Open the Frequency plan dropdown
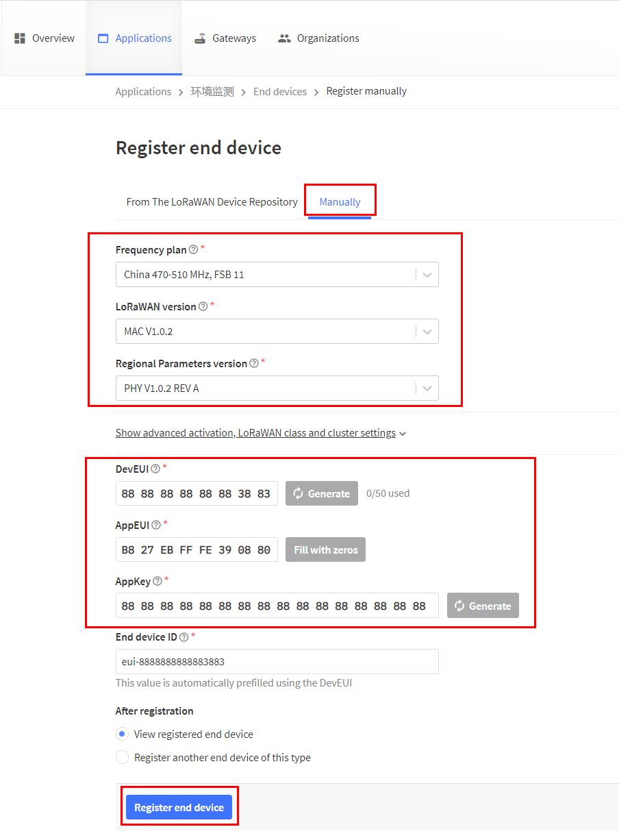The image size is (619, 840). tap(277, 275)
